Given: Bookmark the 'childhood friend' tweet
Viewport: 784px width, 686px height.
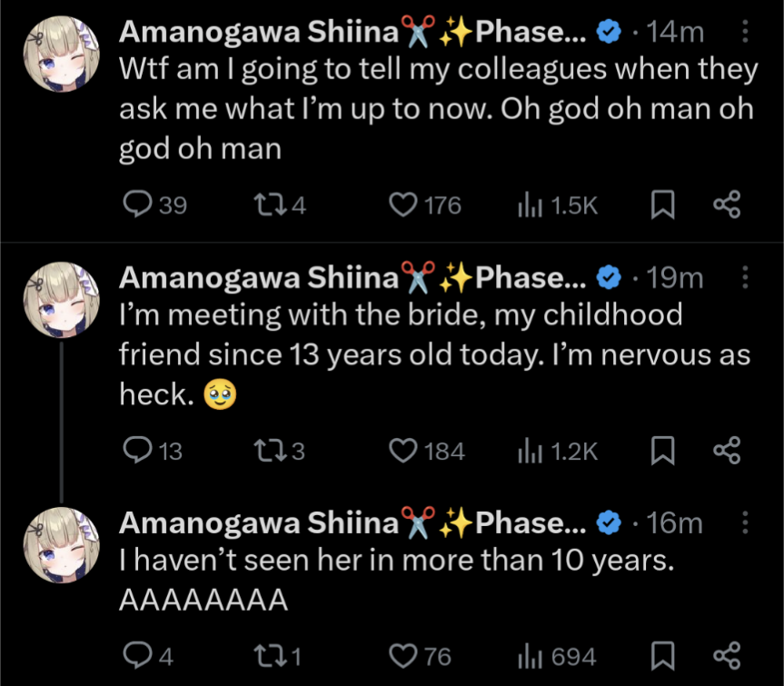Looking at the screenshot, I should (x=663, y=451).
